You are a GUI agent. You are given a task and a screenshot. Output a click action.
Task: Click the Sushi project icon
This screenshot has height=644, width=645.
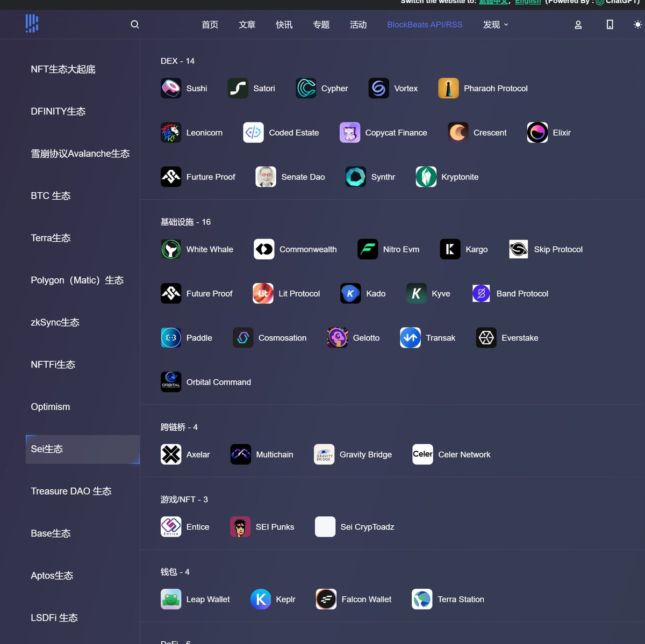171,88
